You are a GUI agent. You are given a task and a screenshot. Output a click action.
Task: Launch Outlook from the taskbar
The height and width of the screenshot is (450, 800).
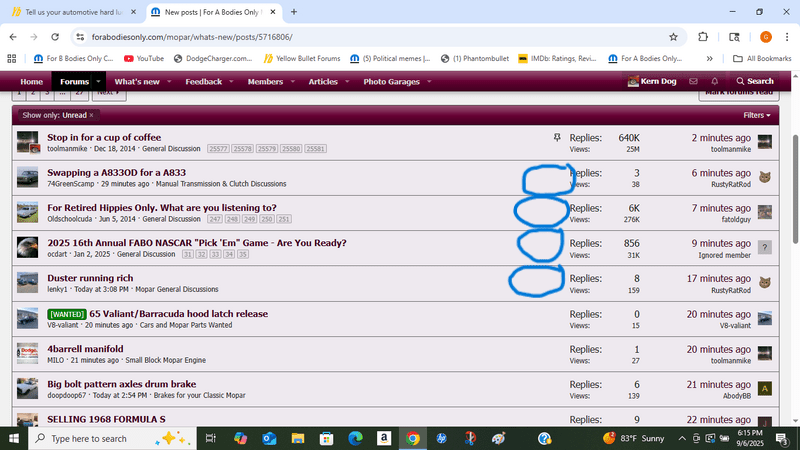point(269,438)
